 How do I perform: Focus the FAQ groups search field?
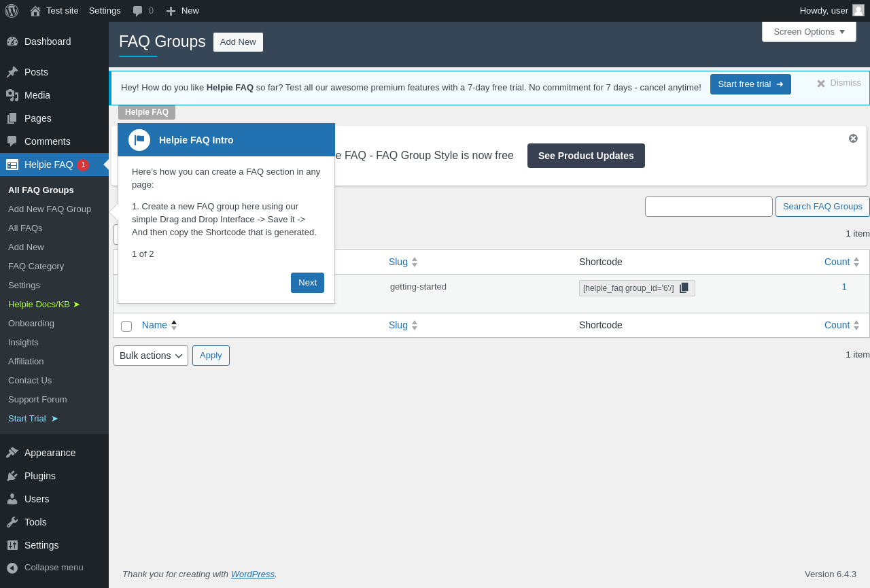(x=709, y=207)
